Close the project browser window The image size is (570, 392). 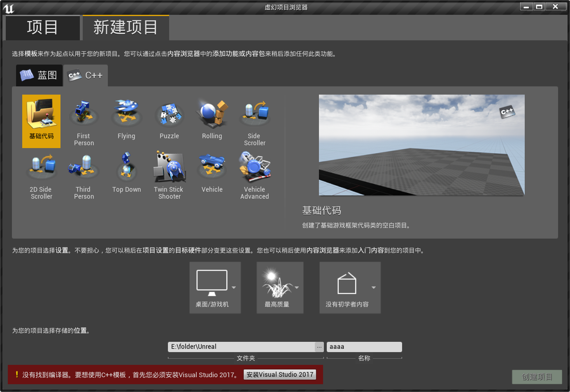click(x=555, y=7)
